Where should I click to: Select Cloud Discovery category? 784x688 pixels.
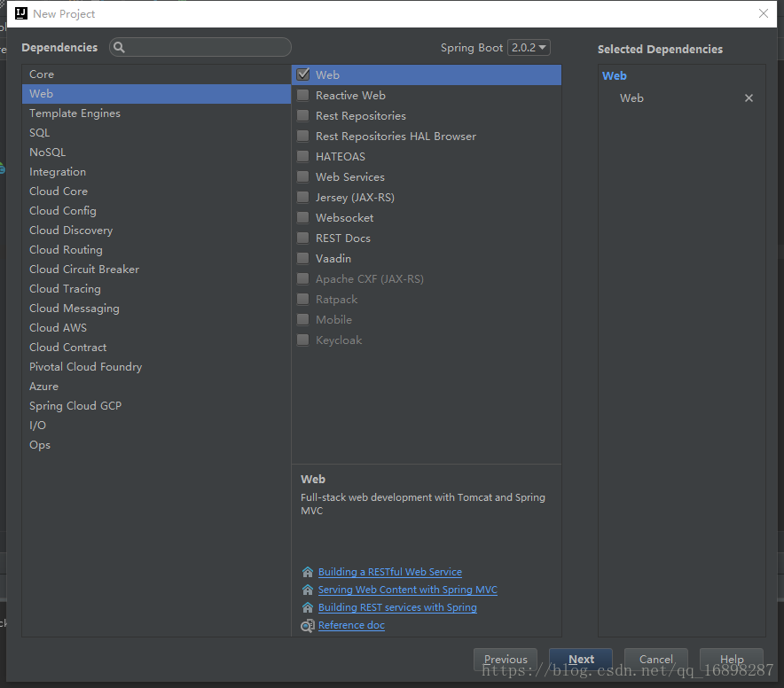156,230
